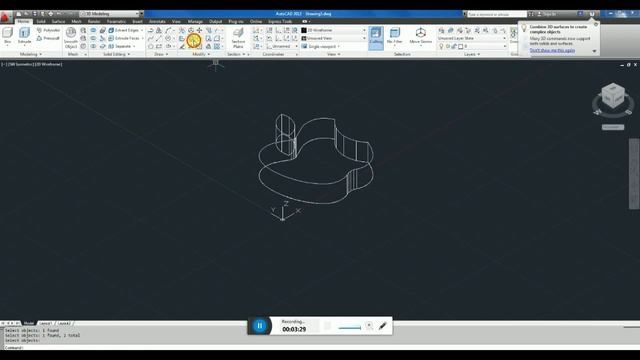Switch to the Model layout tab
Viewport: 640px width, 360px height.
coord(29,323)
